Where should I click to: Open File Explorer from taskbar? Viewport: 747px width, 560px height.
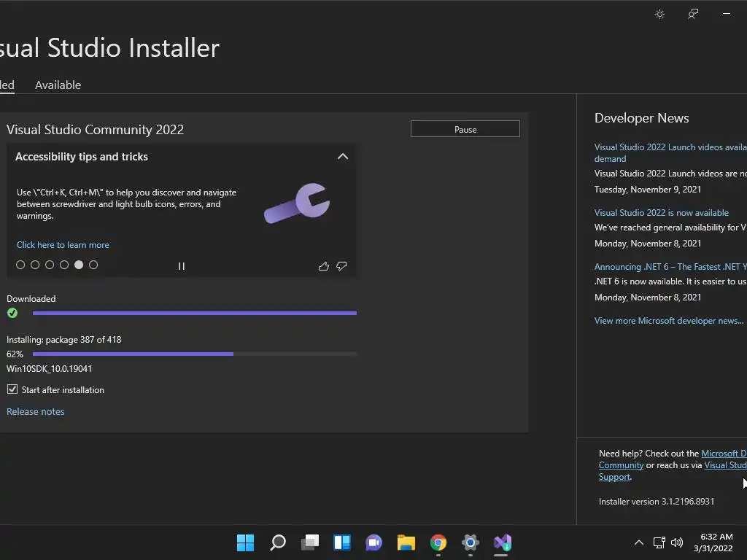[406, 542]
